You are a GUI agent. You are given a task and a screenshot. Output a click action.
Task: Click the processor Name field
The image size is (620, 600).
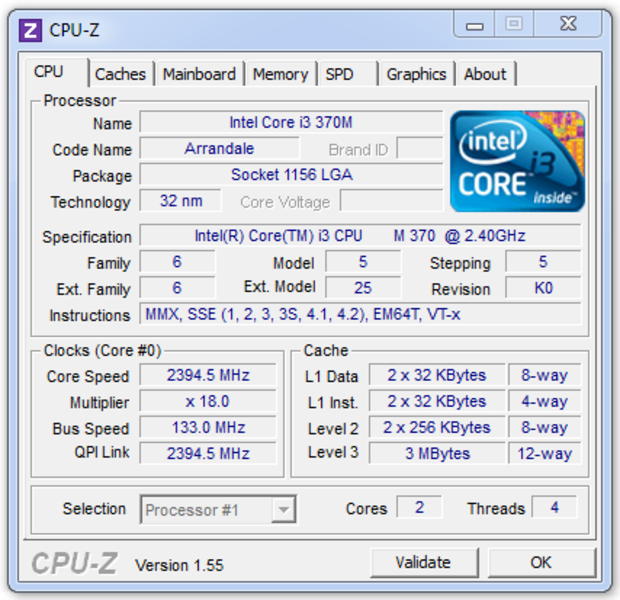(290, 123)
